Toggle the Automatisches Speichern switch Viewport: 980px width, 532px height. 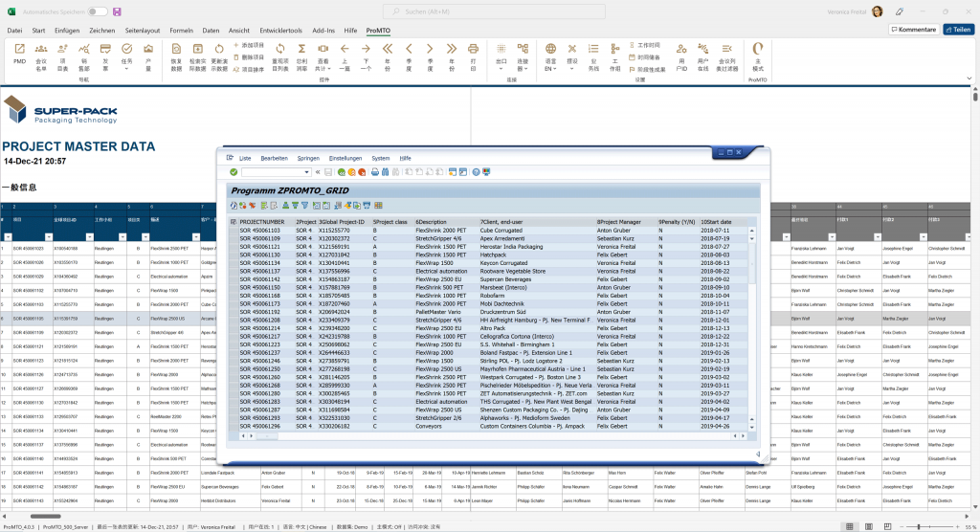tap(97, 11)
